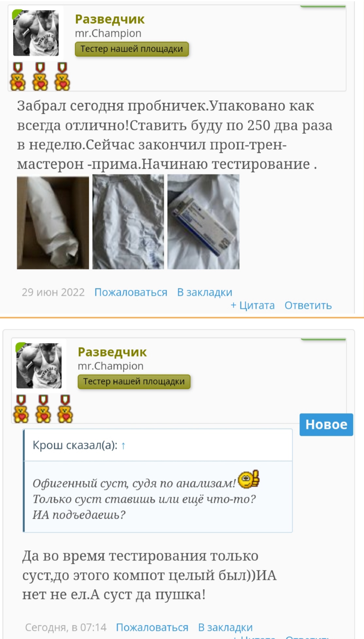Viewport: 364px width, 639px height.
Task: Open the rolled paper package photo
Action: click(x=53, y=223)
